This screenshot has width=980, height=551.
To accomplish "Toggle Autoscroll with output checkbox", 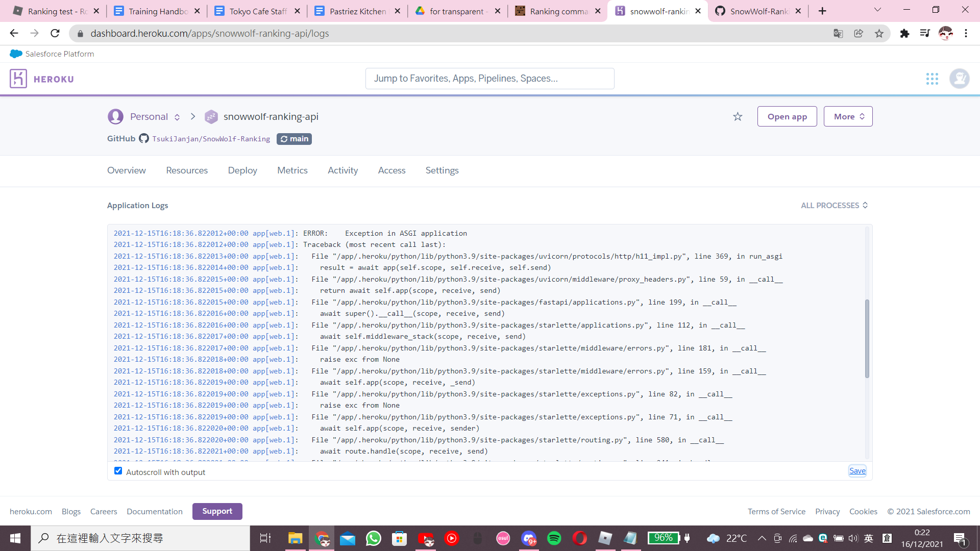I will tap(118, 471).
